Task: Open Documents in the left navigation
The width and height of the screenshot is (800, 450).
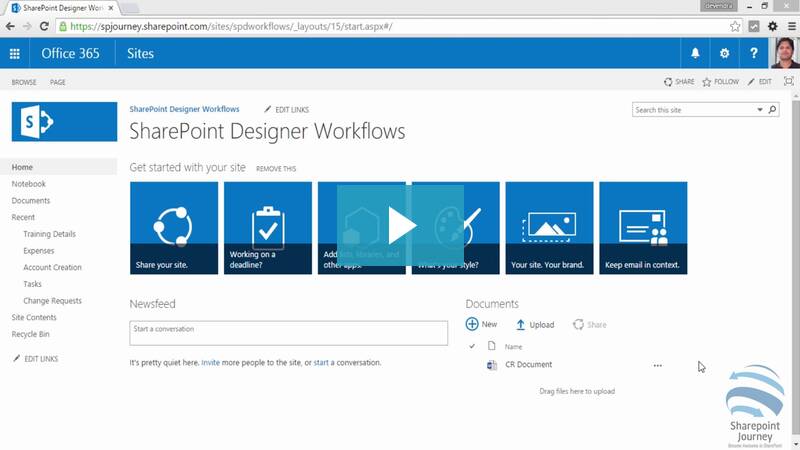Action: coord(31,201)
